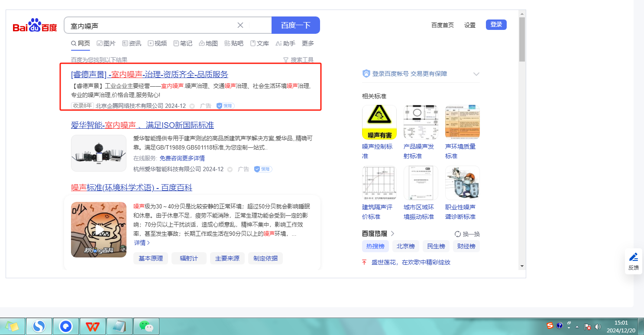Expand dropdown arrow beside 北京企腾网络技术有限公司 2024-12
This screenshot has width=644, height=335.
pos(192,106)
